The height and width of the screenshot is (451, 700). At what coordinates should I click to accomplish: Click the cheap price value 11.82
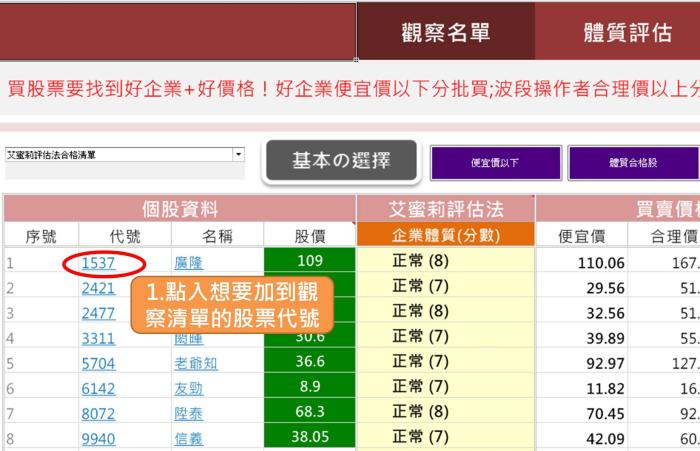(605, 388)
